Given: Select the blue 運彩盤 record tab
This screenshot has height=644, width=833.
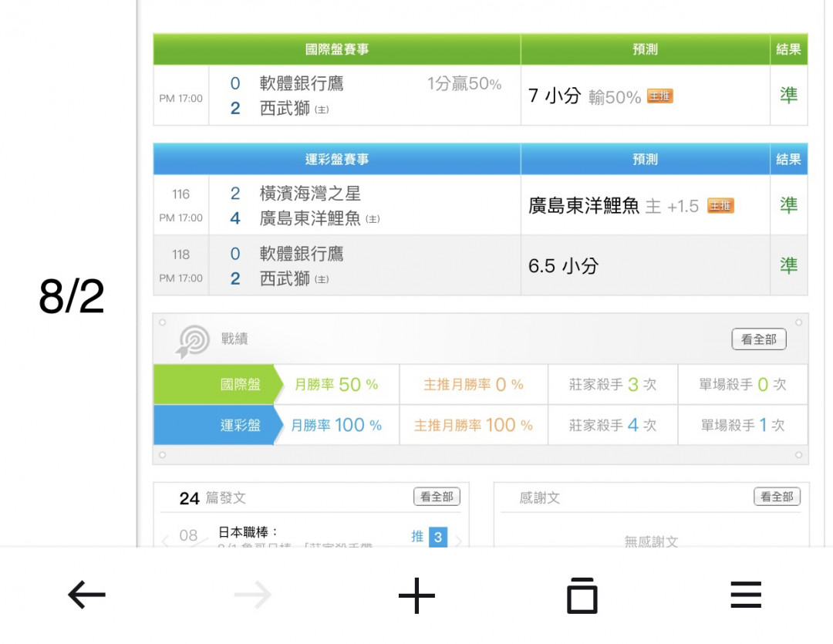Looking at the screenshot, I should point(218,425).
